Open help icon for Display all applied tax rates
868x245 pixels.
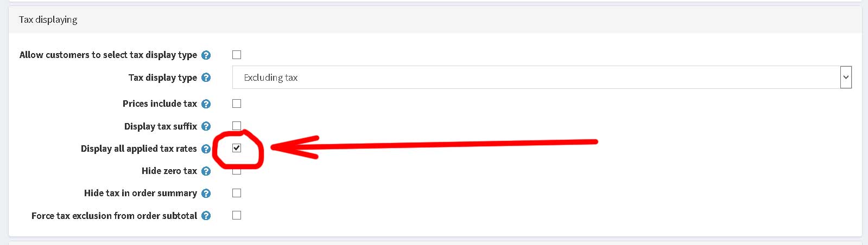[x=206, y=149]
